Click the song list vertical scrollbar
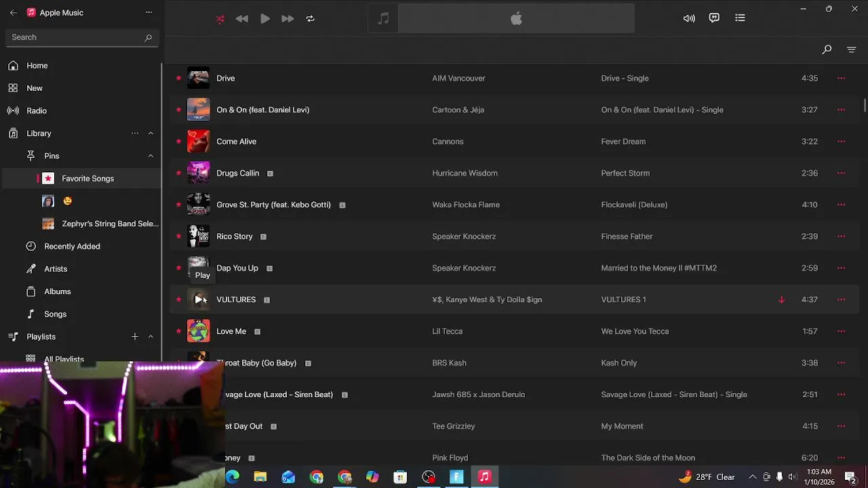 click(865, 106)
